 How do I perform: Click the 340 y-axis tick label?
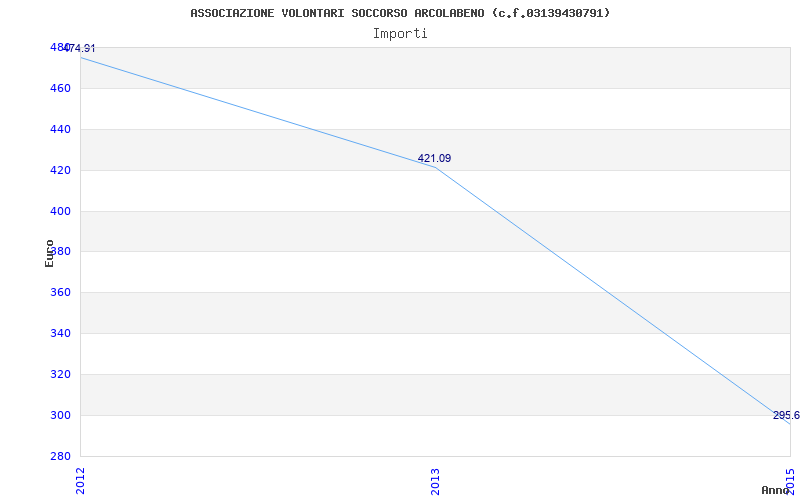pyautogui.click(x=59, y=333)
